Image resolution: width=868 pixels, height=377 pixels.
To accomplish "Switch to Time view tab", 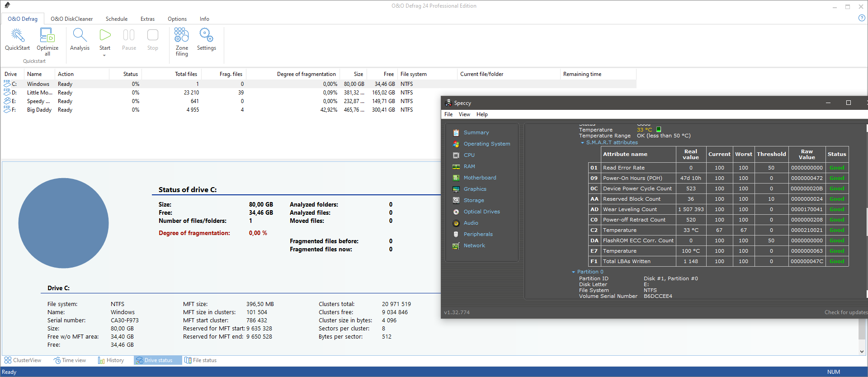I will pos(70,360).
